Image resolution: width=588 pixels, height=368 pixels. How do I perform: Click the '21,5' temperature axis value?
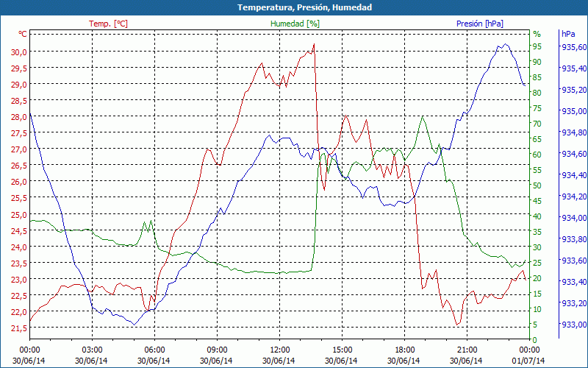point(18,328)
